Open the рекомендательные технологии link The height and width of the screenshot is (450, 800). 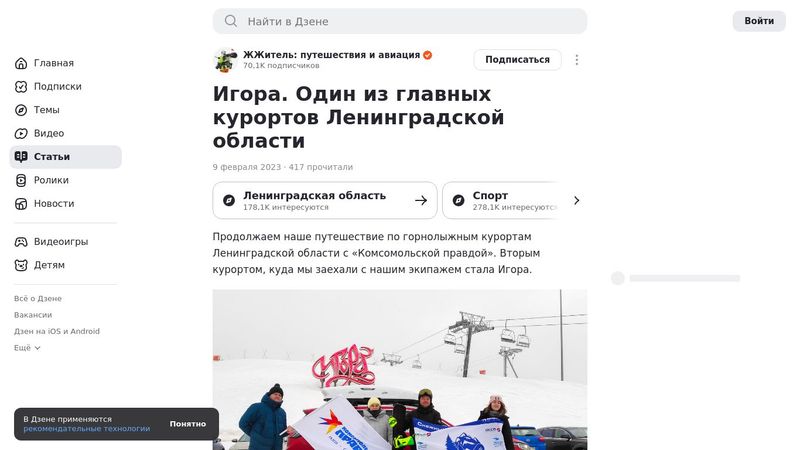87,429
